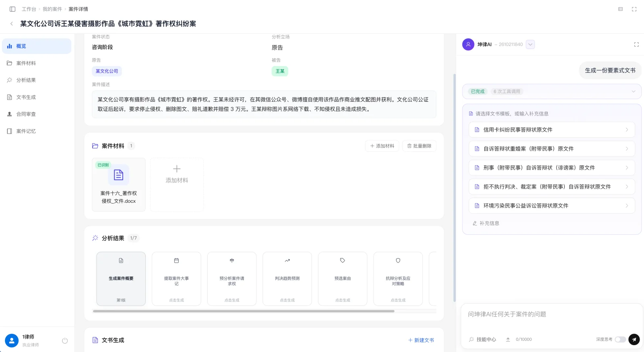Generate 抗辩分析及应对策略 card
Screen dimensions: 644x352
(x=398, y=279)
